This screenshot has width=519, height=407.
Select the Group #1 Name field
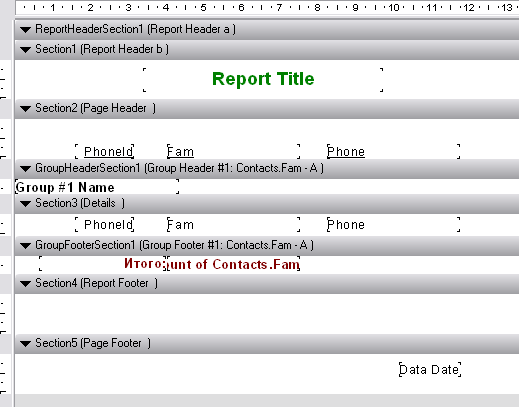point(97,187)
